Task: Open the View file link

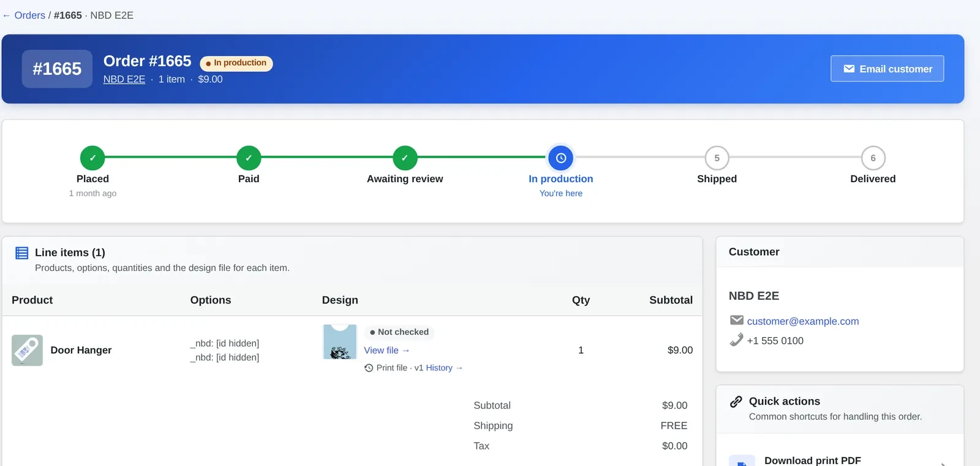Action: 386,350
